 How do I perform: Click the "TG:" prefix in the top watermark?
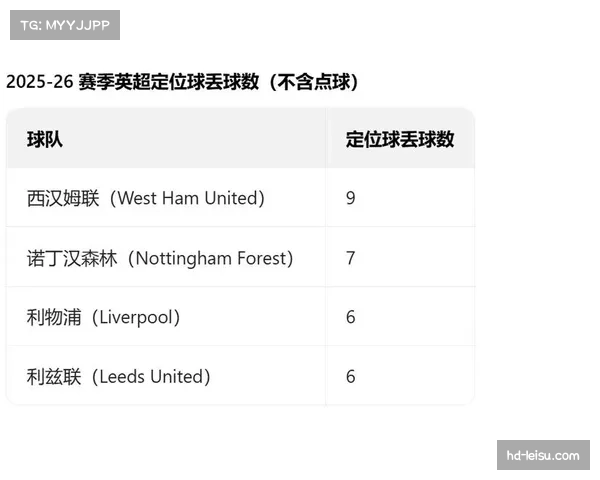point(30,25)
